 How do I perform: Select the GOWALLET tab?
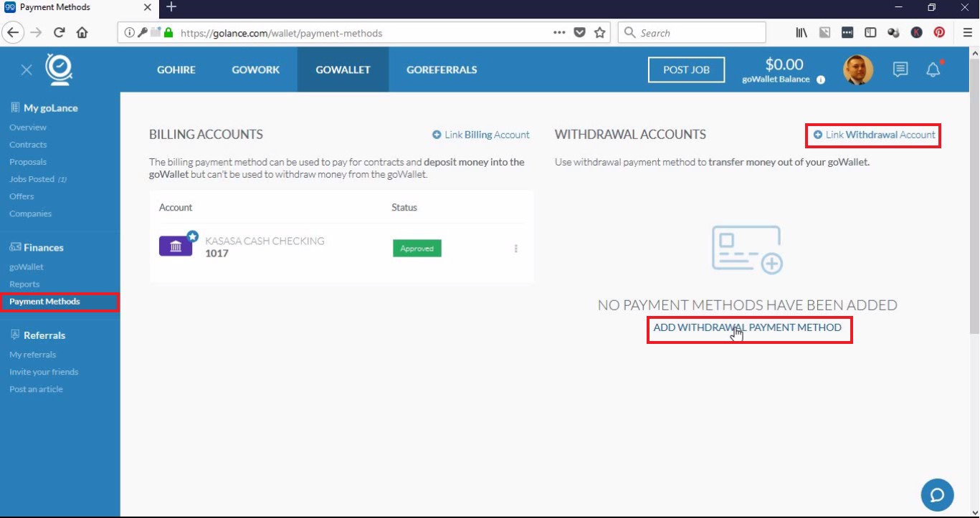(x=343, y=69)
